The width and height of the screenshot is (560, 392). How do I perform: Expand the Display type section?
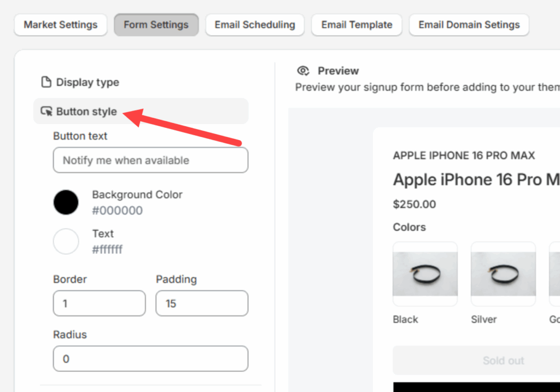[x=87, y=83]
